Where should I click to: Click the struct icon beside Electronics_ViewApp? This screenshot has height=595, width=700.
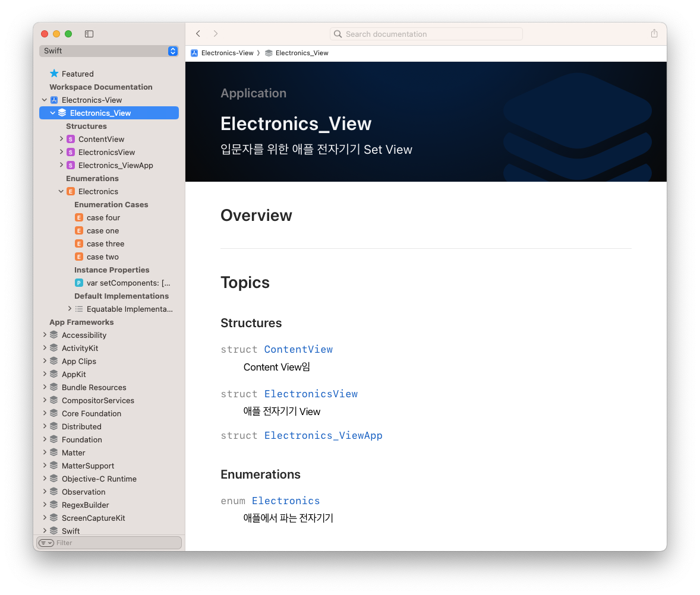71,166
